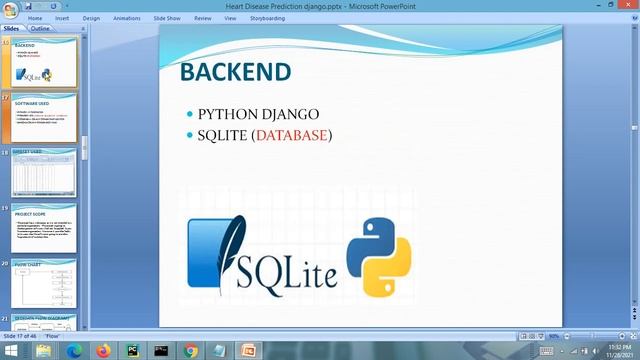Select the SQLite logo image

click(262, 256)
